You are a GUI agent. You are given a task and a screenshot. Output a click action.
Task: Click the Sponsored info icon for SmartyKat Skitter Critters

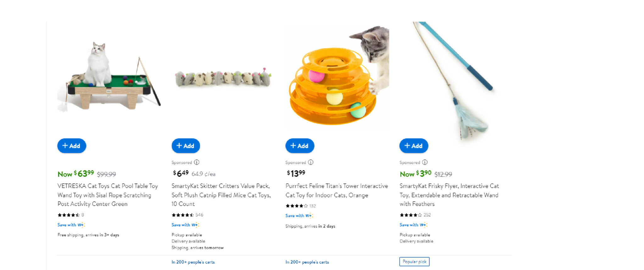(x=197, y=162)
